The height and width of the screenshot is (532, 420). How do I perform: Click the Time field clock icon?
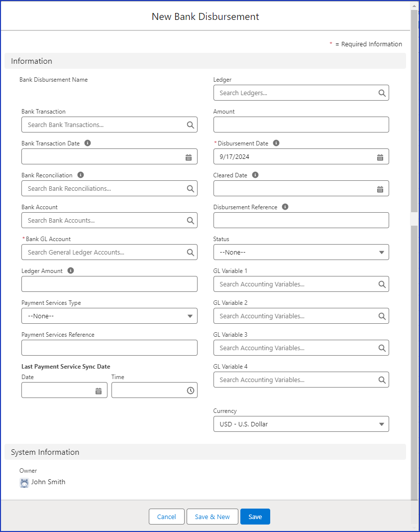pos(190,390)
